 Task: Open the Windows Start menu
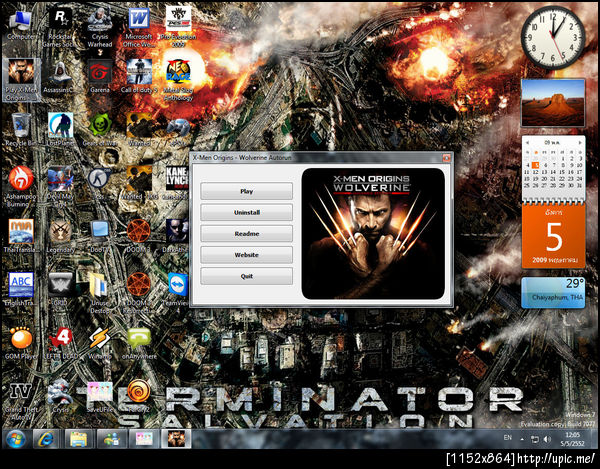tap(16, 439)
